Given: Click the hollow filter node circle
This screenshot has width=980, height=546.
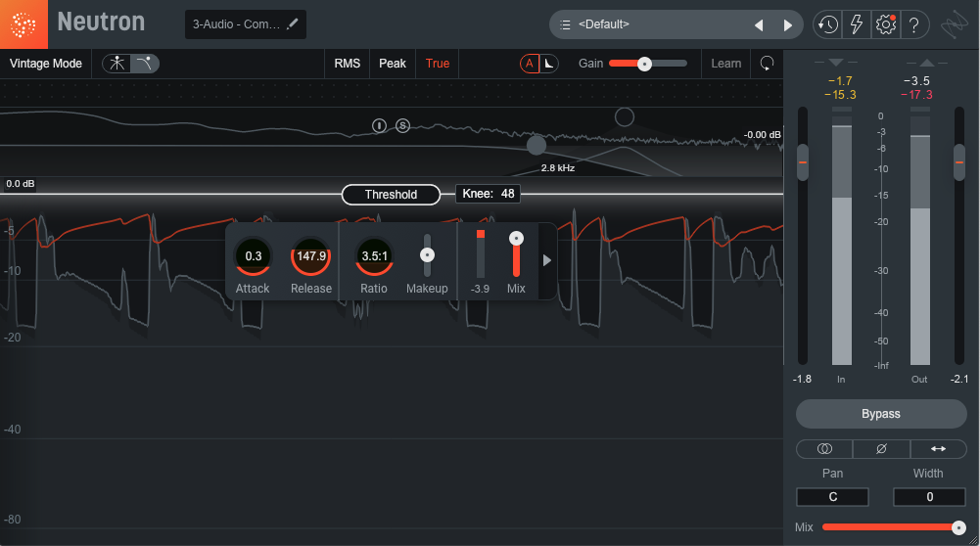Looking at the screenshot, I should pyautogui.click(x=625, y=116).
